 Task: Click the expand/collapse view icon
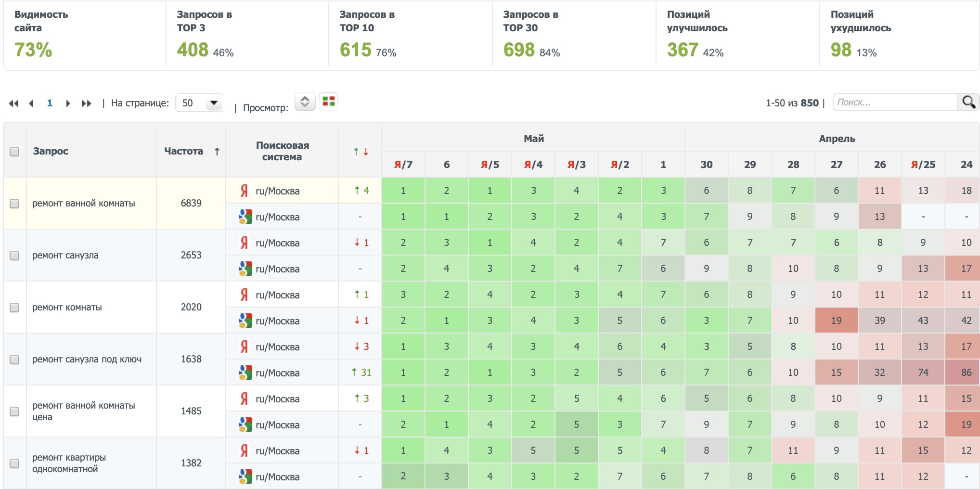[x=305, y=102]
